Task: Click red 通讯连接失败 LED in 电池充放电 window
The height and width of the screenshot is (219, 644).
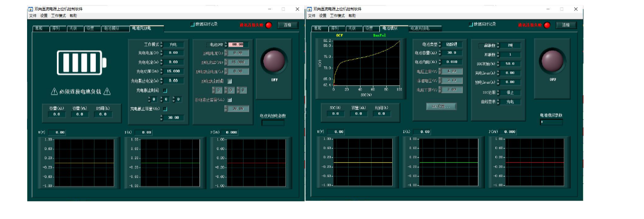Action: click(269, 25)
